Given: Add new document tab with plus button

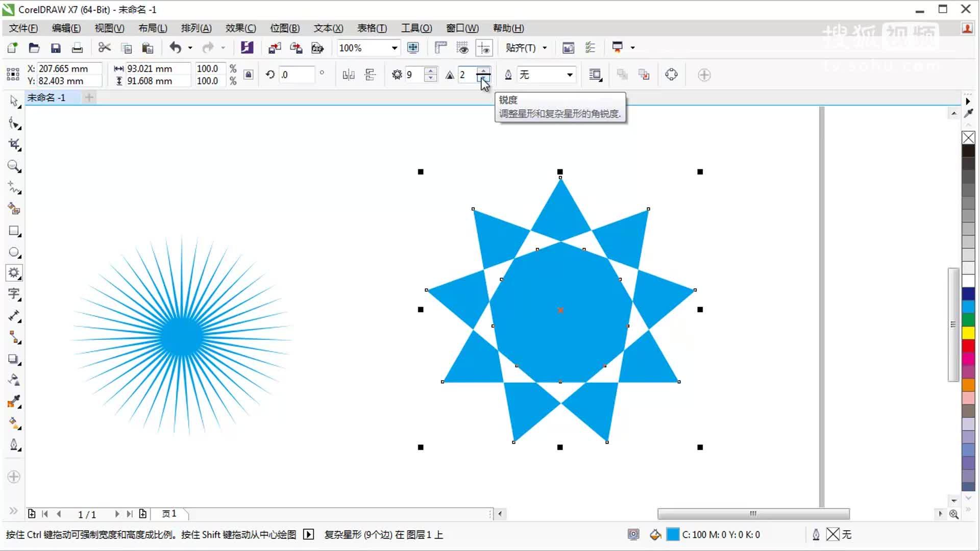Looking at the screenshot, I should tap(89, 97).
